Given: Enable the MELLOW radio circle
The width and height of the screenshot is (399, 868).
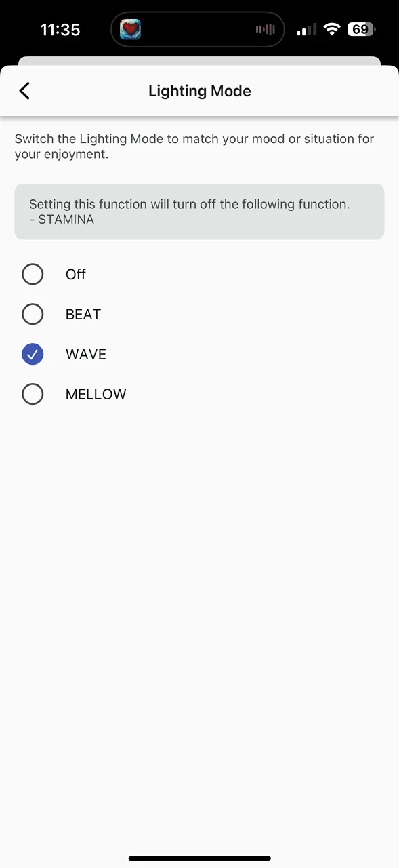Looking at the screenshot, I should 33,394.
